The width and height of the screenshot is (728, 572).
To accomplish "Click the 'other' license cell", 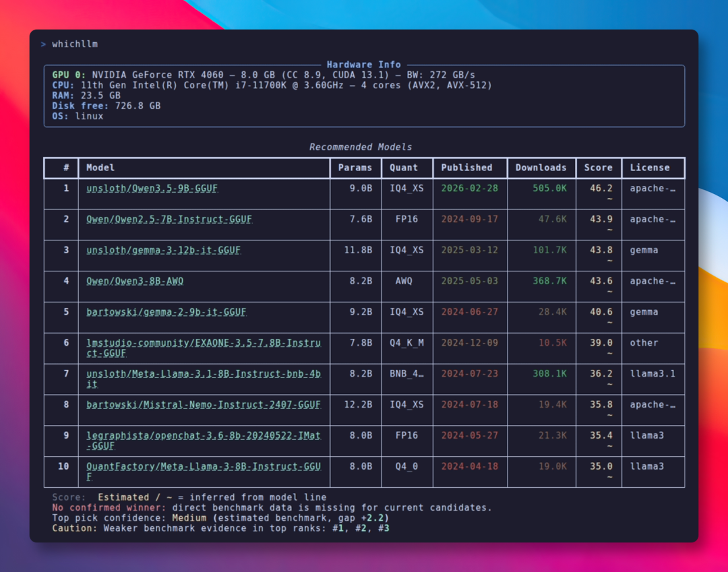I will (x=644, y=343).
